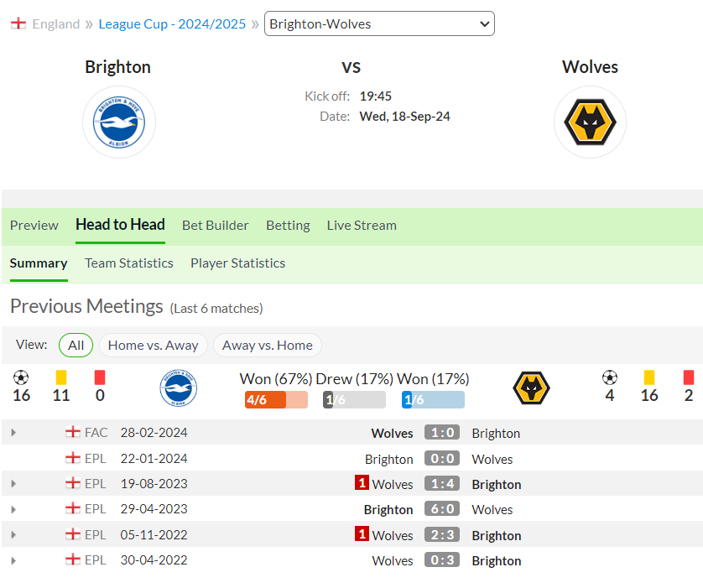This screenshot has width=703, height=588.
Task: Switch to the Preview tab
Action: (x=34, y=225)
